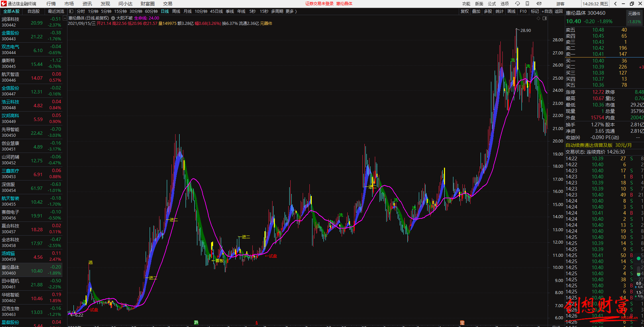Click the stock list scroll-up arrow

(65, 18)
